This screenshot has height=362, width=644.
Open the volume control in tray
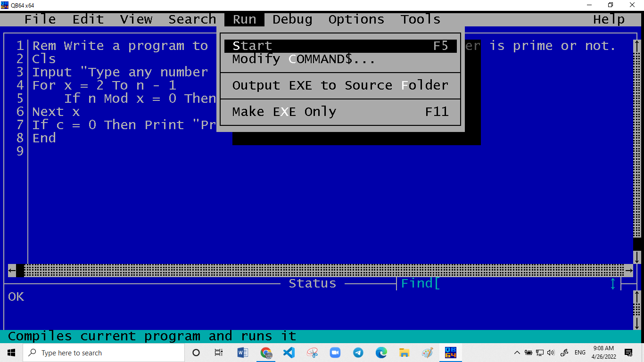point(551,353)
